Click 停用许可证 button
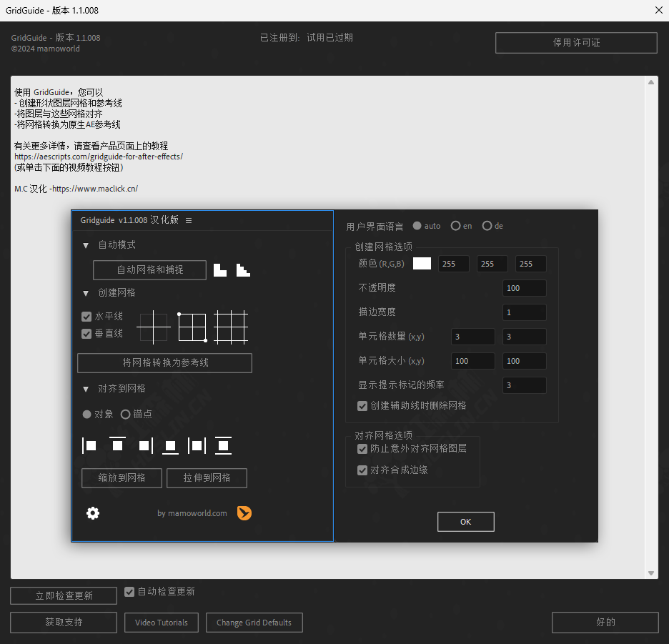Image resolution: width=669 pixels, height=644 pixels. 576,43
